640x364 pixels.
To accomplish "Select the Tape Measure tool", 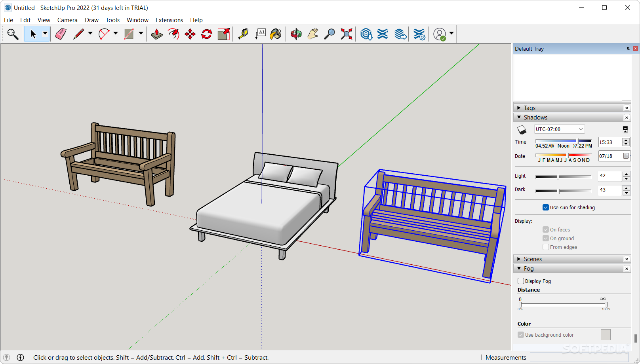I will click(244, 34).
